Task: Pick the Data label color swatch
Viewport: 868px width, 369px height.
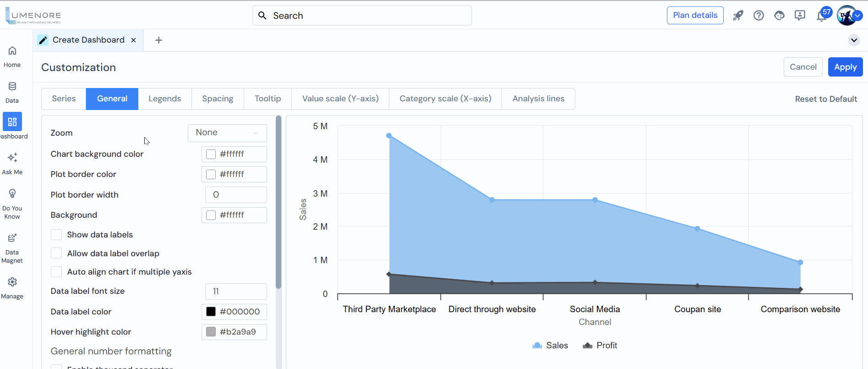Action: pos(211,312)
